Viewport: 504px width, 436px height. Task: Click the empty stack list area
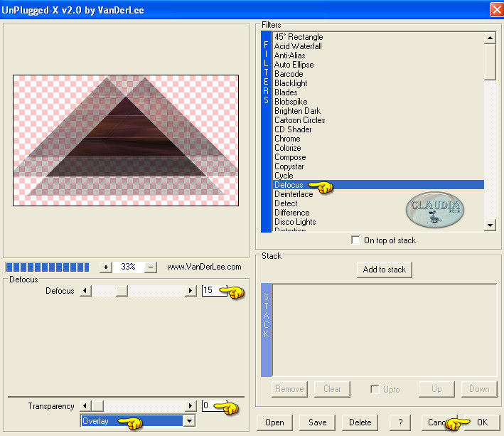[385, 330]
